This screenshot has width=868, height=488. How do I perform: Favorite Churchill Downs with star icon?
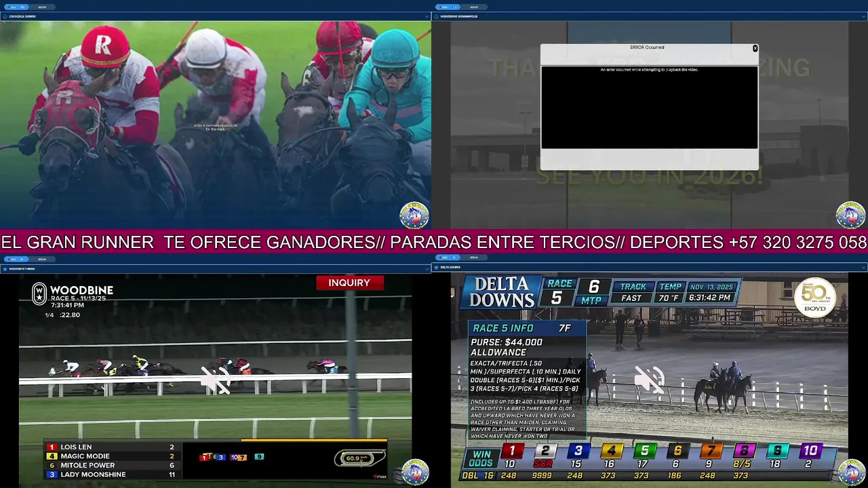point(5,16)
